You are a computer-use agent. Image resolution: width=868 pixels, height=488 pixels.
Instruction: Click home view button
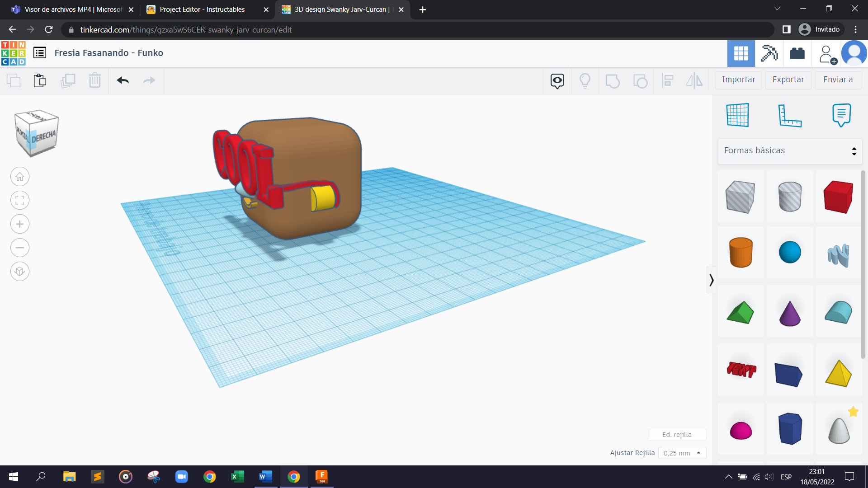(x=20, y=177)
